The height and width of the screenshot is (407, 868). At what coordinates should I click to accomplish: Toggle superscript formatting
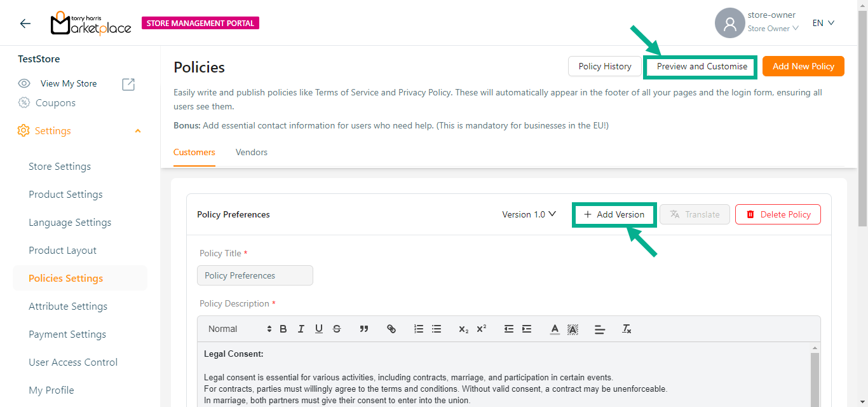tap(482, 329)
